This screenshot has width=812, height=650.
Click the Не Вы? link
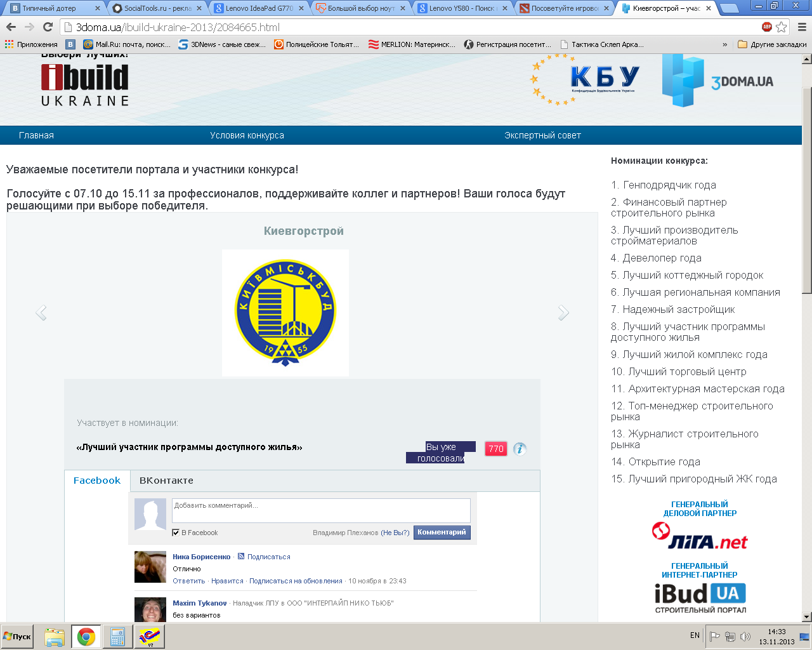point(395,533)
